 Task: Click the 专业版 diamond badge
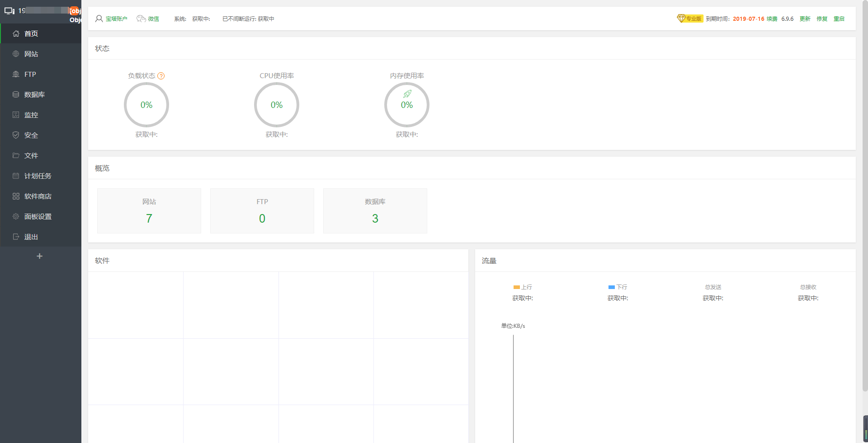[x=689, y=19]
